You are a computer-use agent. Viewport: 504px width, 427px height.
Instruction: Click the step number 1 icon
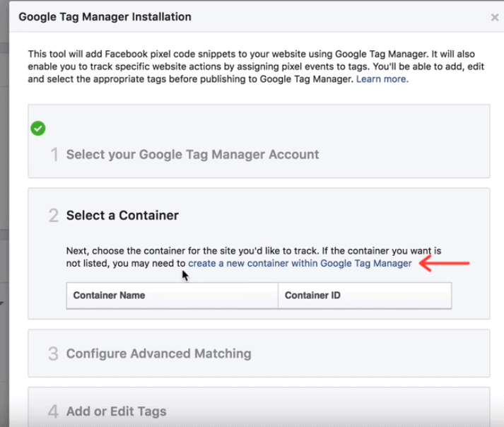(x=54, y=155)
